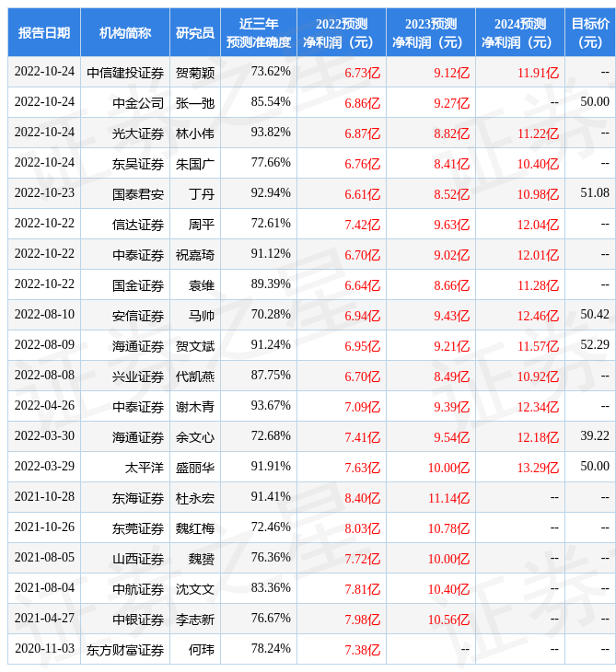Click the 研究员 column header
616x672 pixels.
click(195, 32)
